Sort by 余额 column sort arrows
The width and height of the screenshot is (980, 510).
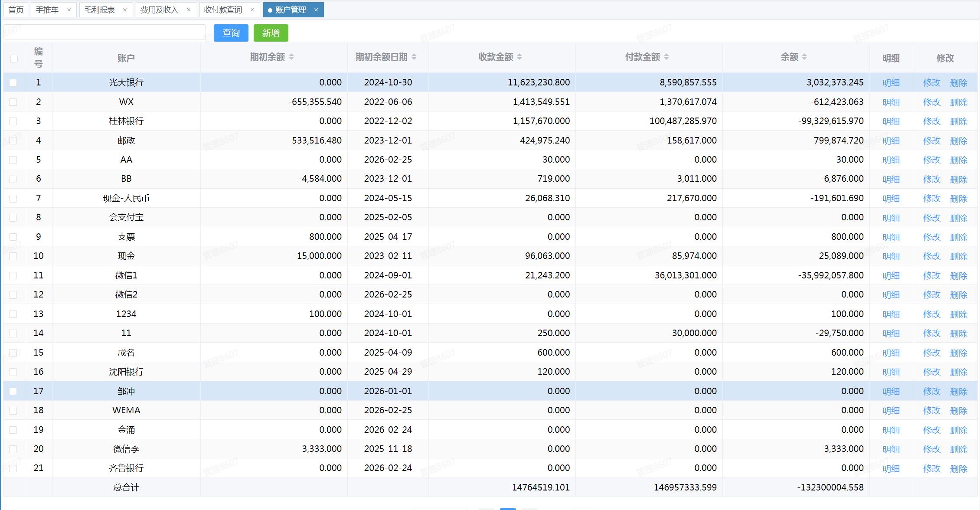click(804, 57)
